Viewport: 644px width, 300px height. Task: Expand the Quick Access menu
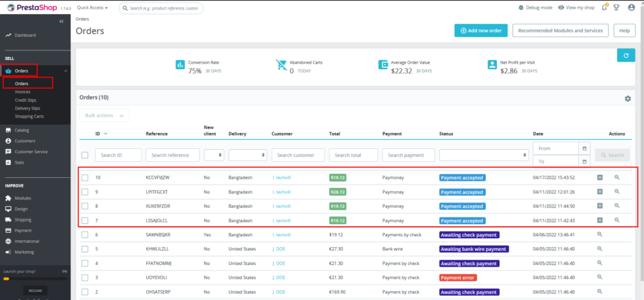[94, 7]
